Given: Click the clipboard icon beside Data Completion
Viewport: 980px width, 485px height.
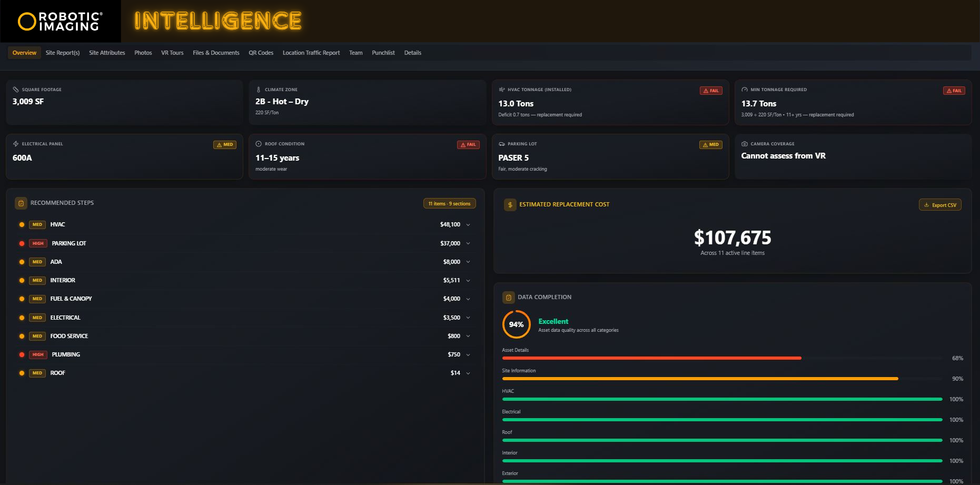Looking at the screenshot, I should (x=508, y=297).
